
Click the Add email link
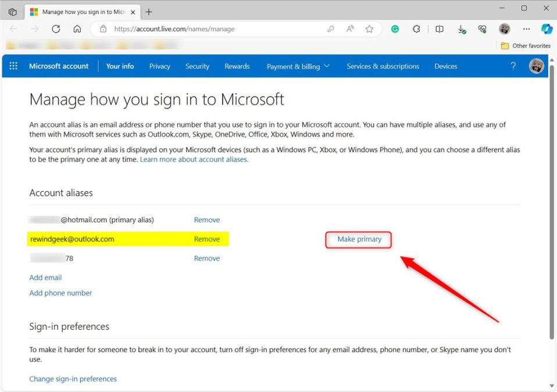[x=45, y=278]
